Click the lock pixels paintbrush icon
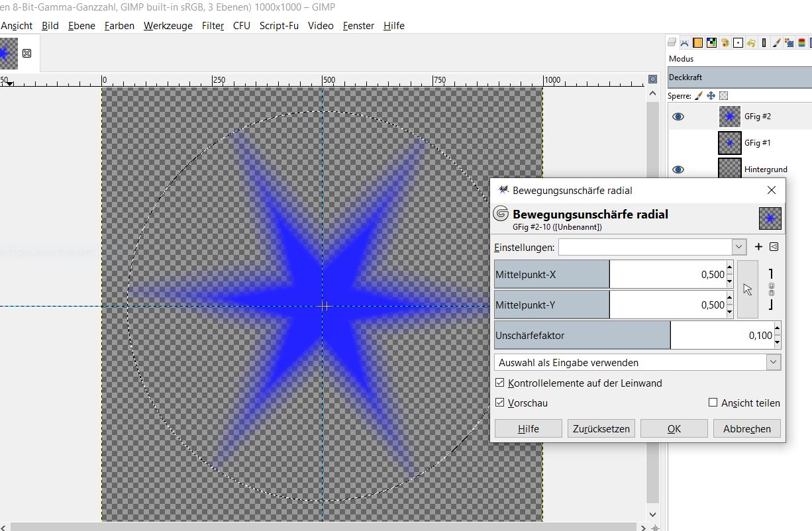812x531 pixels. point(698,96)
